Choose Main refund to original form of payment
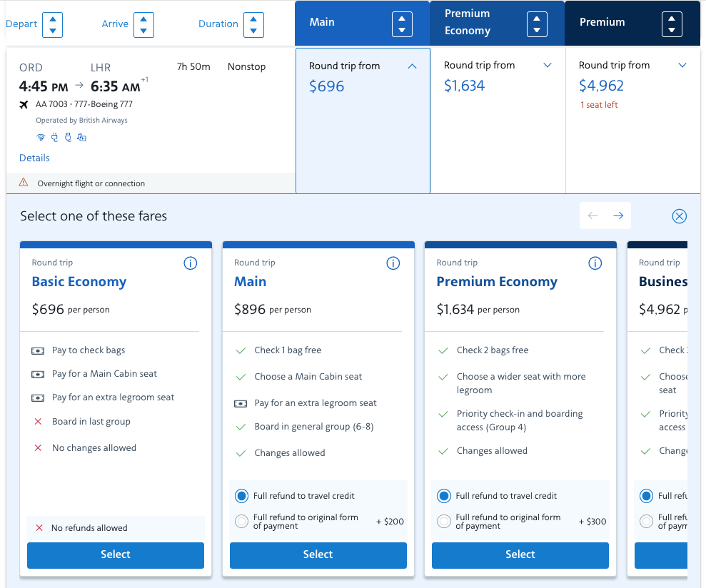 click(x=241, y=522)
